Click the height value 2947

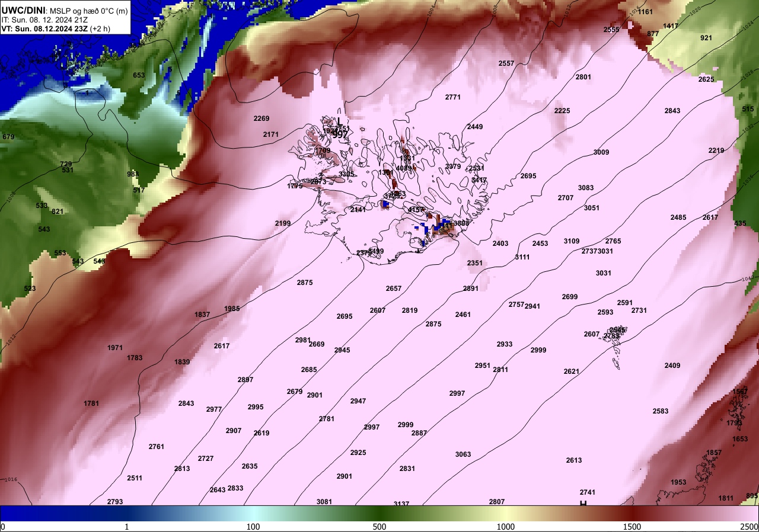point(358,401)
